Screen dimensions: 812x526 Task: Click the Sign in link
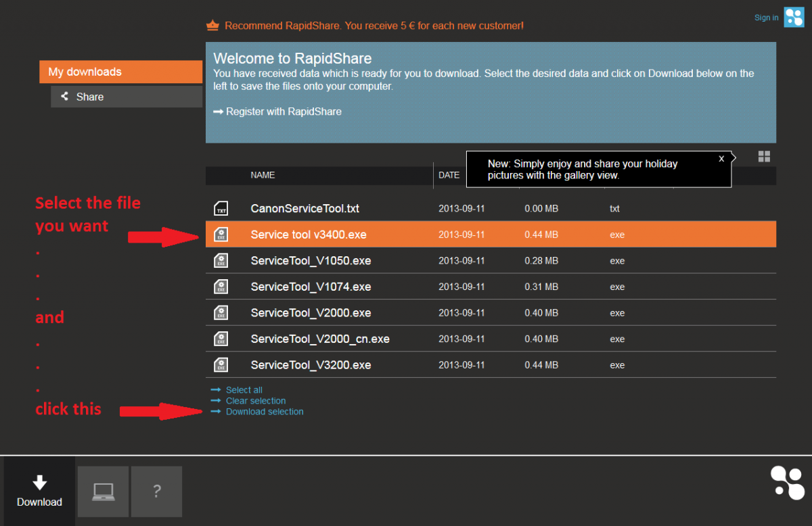click(766, 18)
